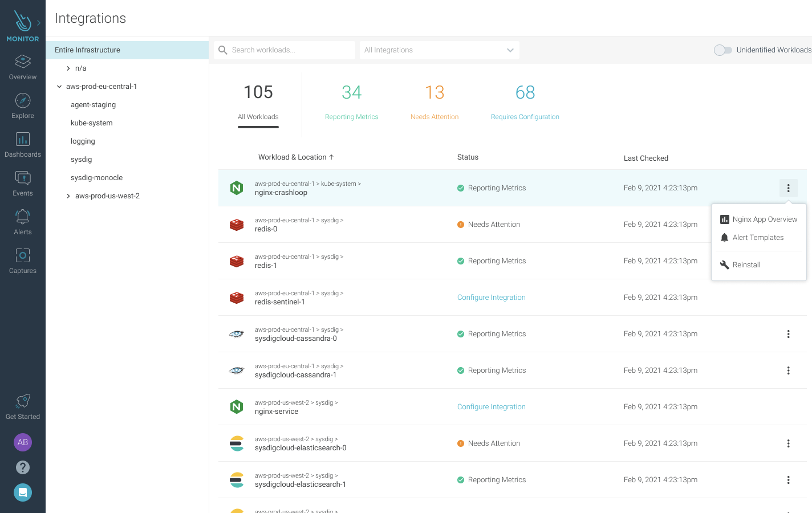Enable the Unidentified Workloads toggle
This screenshot has height=513, width=812.
click(x=722, y=50)
